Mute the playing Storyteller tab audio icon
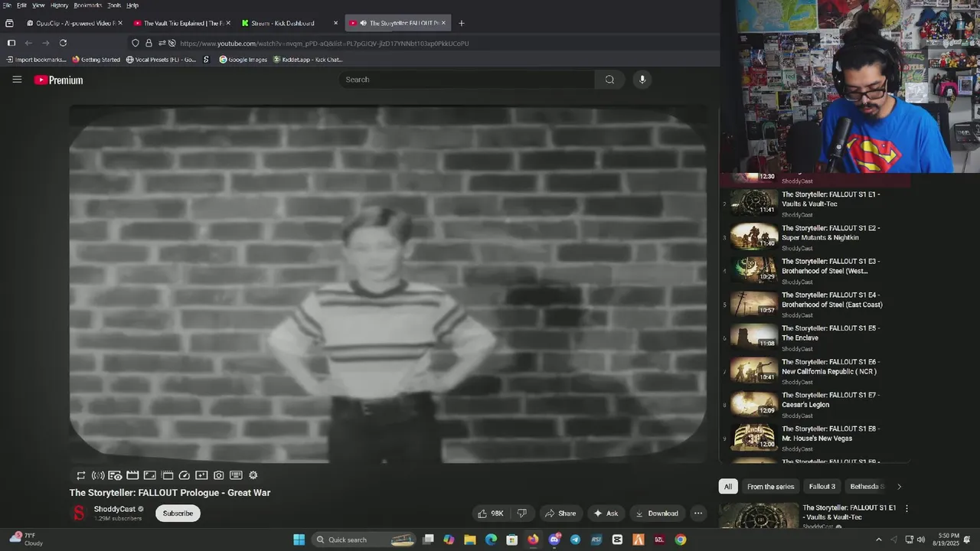980x551 pixels. pos(363,23)
